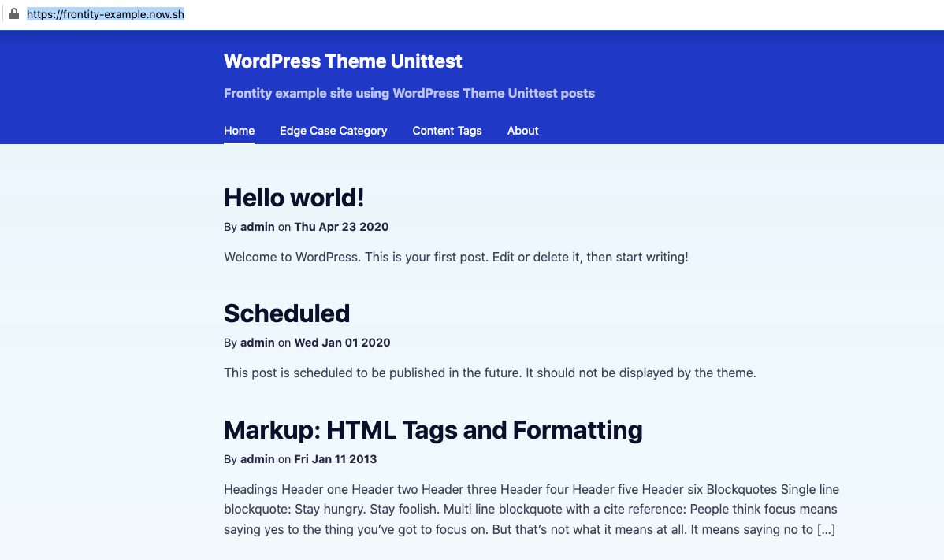Viewport: 944px width, 560px height.
Task: Click admin author of Markup post
Action: click(x=258, y=459)
